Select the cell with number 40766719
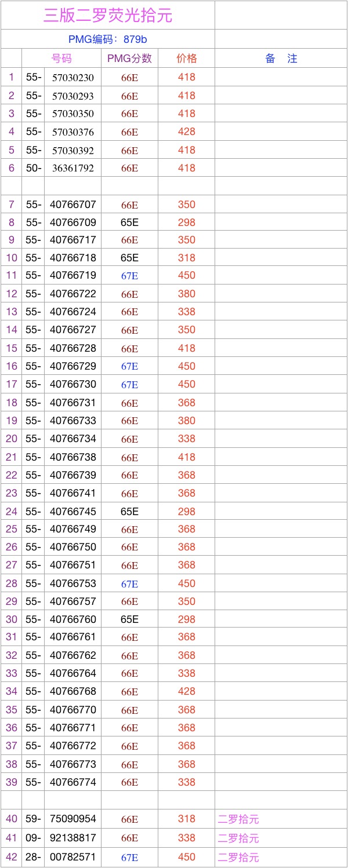This screenshot has height=868, width=348. [x=72, y=275]
